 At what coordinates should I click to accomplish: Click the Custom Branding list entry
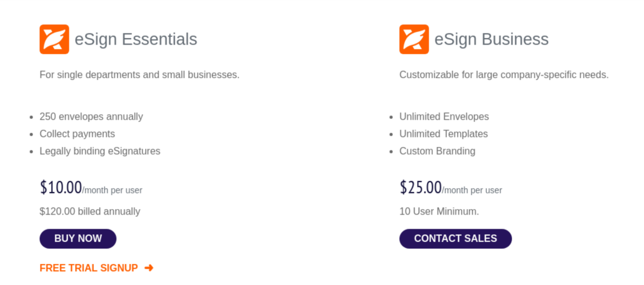[x=437, y=151]
